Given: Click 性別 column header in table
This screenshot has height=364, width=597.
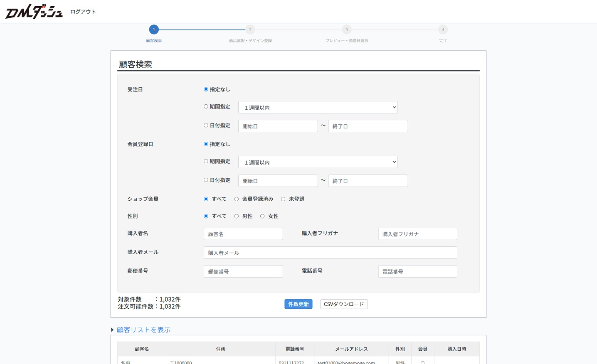Looking at the screenshot, I should pyautogui.click(x=400, y=349).
